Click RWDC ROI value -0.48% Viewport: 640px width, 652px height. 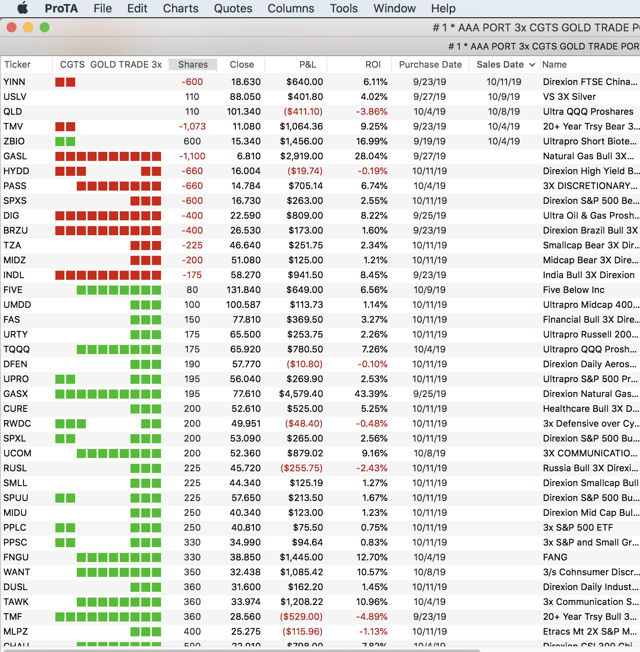click(x=373, y=424)
